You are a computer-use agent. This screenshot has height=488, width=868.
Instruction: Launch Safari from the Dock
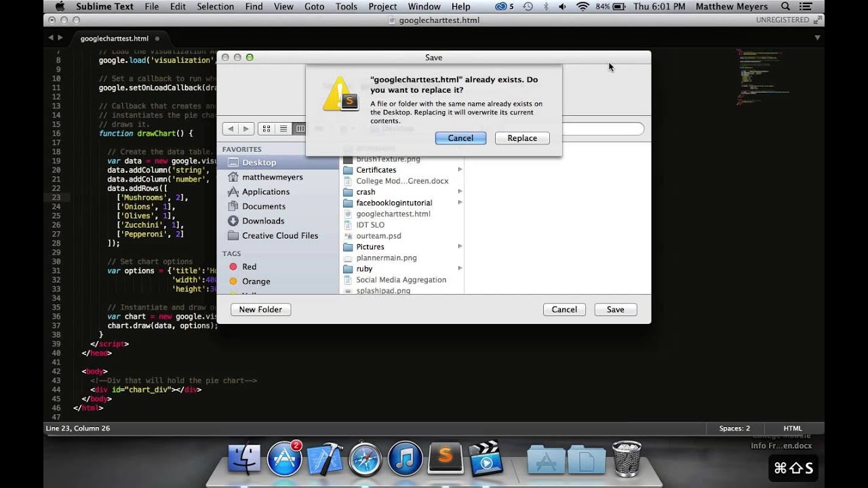[365, 459]
